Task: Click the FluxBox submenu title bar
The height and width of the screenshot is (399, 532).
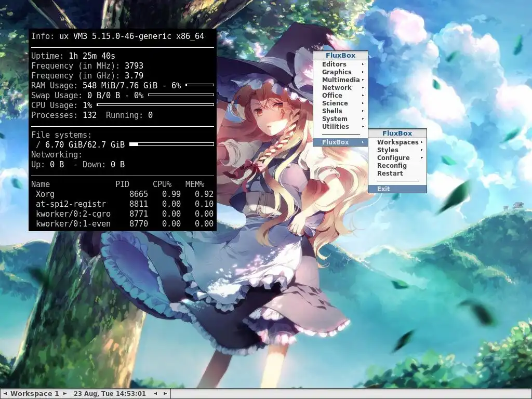Action: (x=397, y=134)
